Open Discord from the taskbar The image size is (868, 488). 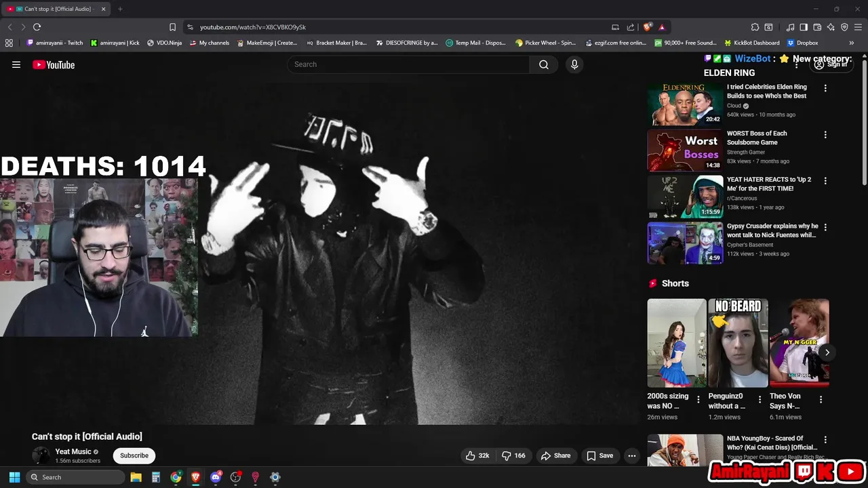click(216, 477)
